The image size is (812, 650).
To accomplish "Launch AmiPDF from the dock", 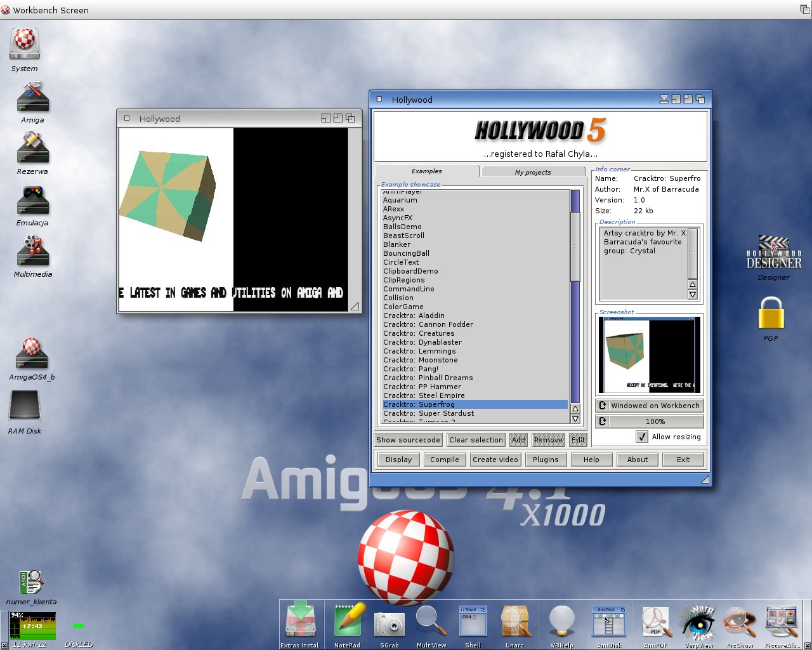I will 655,621.
